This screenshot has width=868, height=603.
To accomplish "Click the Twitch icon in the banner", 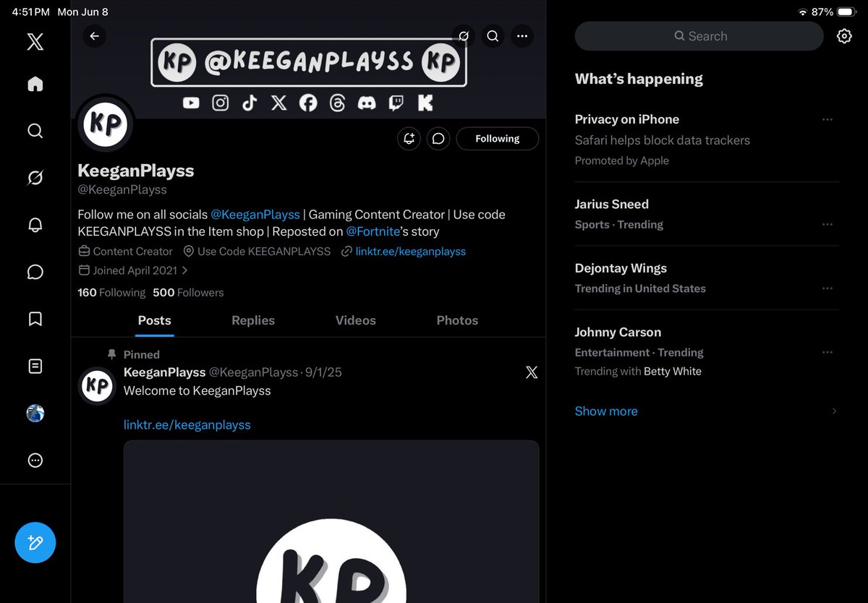I will pyautogui.click(x=396, y=103).
